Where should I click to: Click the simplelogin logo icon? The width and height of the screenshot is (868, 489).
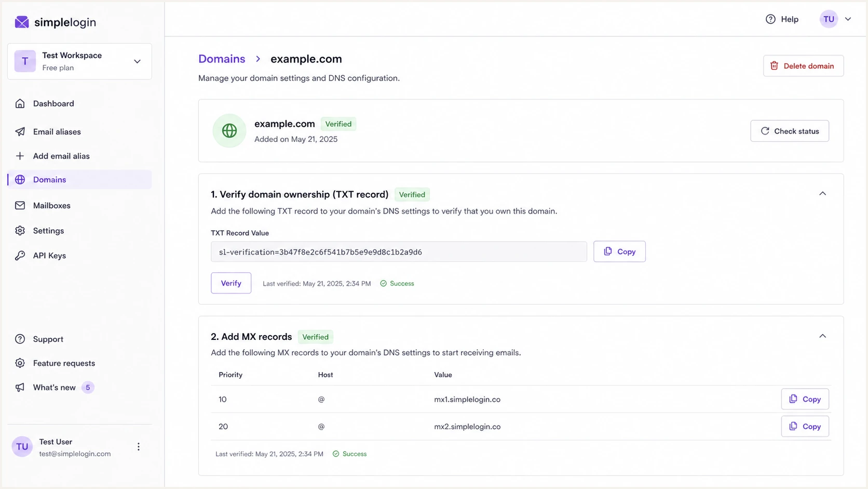coord(22,22)
